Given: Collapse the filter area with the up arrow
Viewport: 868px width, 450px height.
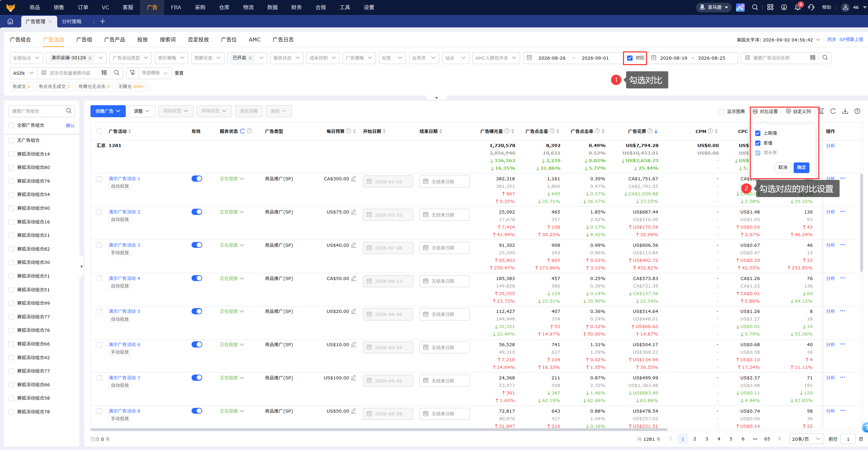Looking at the screenshot, I should tap(436, 98).
